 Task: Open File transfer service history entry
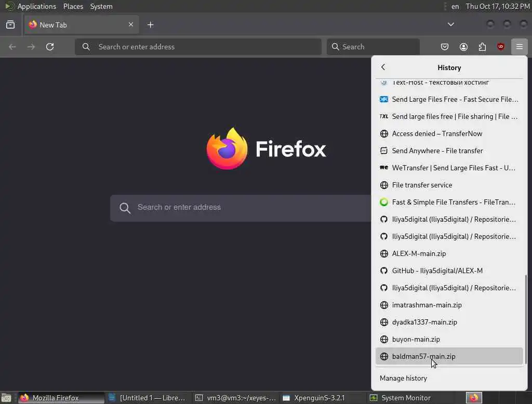(449, 185)
